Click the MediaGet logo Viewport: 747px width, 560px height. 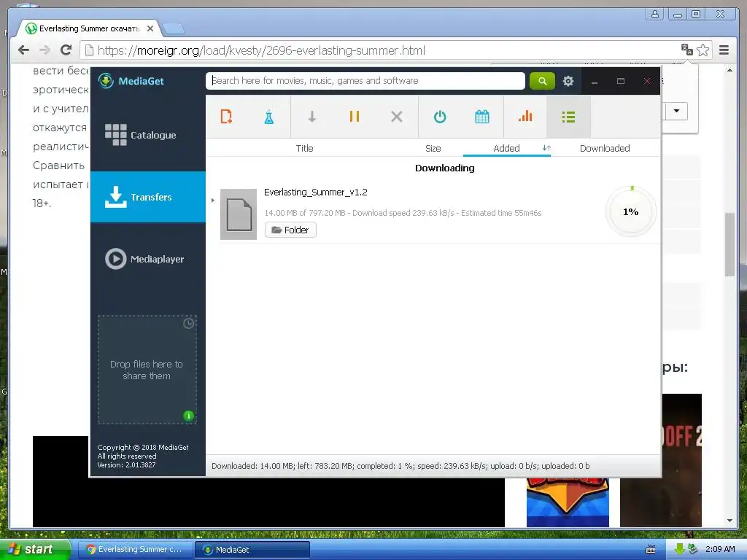pos(131,81)
